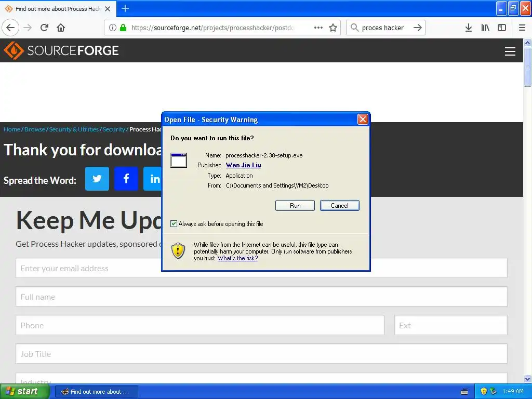The height and width of the screenshot is (399, 532).
Task: Click the Process Hacker breadcrumb text
Action: click(x=145, y=129)
